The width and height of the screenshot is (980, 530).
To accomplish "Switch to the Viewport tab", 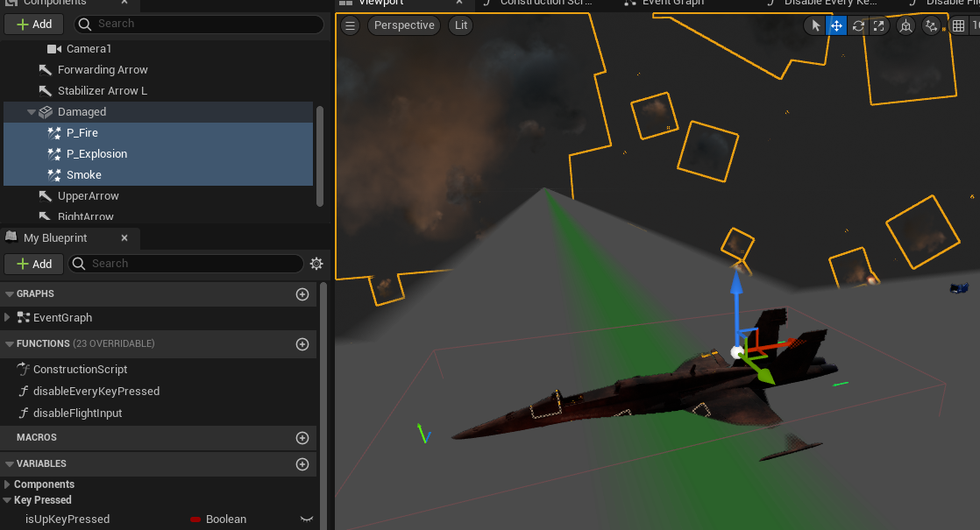I will pyautogui.click(x=381, y=4).
